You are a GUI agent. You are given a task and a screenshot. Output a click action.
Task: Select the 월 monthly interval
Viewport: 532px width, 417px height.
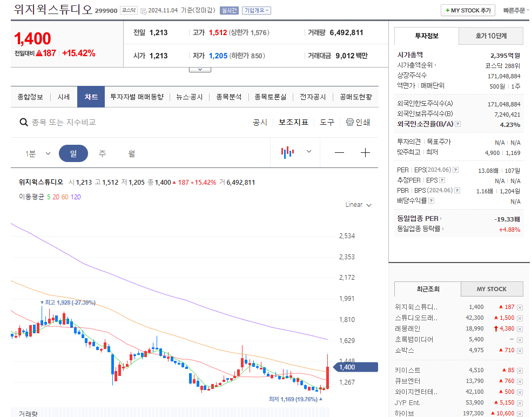132,154
